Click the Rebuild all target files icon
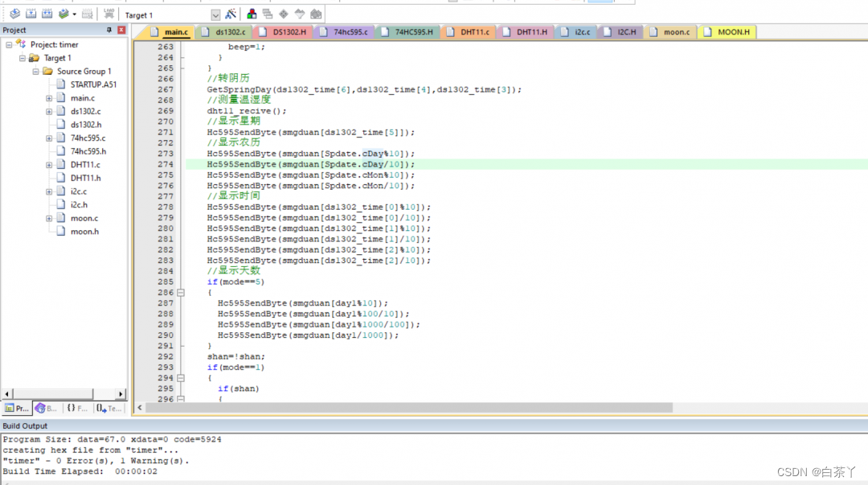The image size is (868, 485). (x=47, y=14)
